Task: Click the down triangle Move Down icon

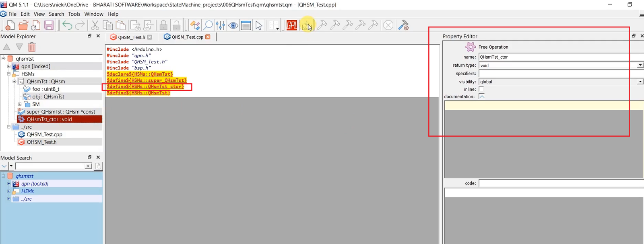Action: (x=19, y=47)
